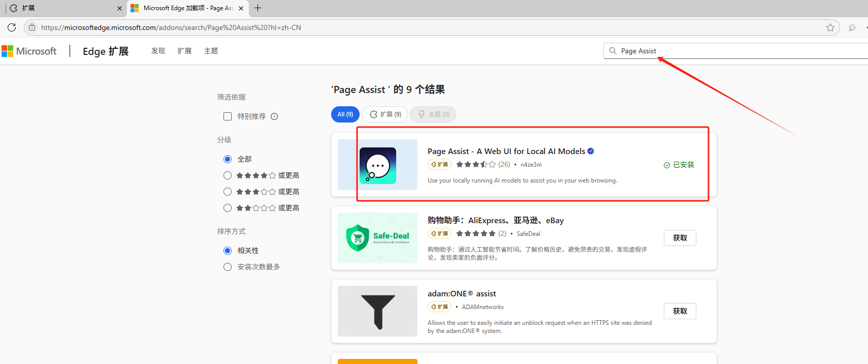Image resolution: width=868 pixels, height=364 pixels.
Task: Click the lock icon in address bar
Action: coord(32,27)
